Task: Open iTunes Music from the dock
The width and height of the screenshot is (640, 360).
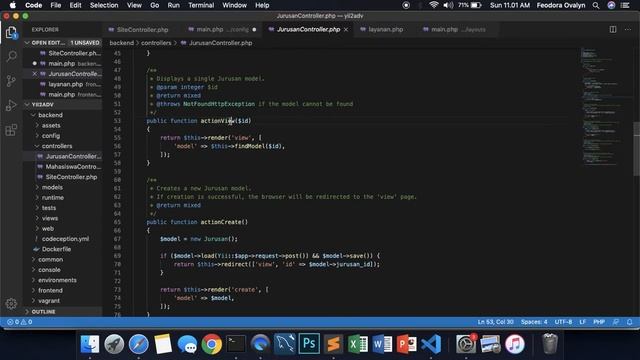Action: coord(515,344)
